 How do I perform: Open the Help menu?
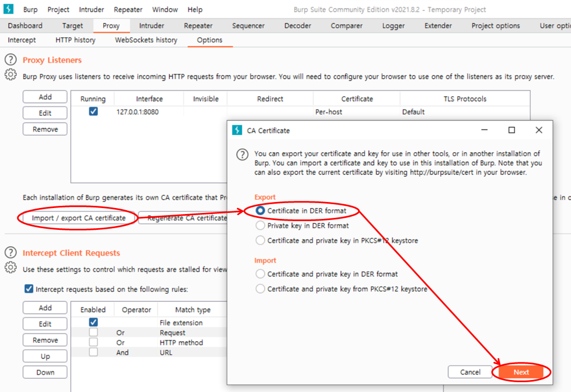coord(195,10)
